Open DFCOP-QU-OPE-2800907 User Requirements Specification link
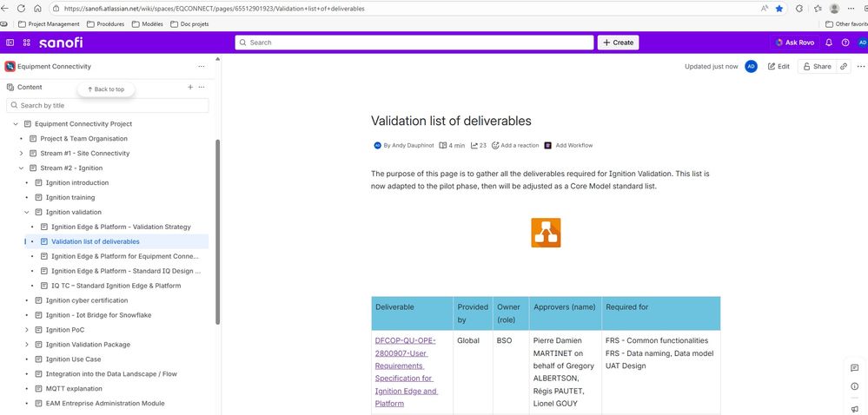This screenshot has width=868, height=415. (406, 372)
